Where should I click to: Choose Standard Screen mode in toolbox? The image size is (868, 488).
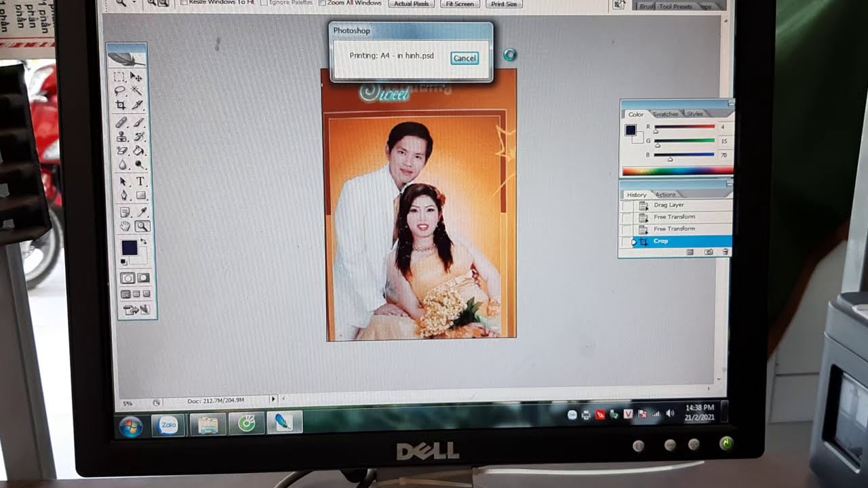tap(125, 294)
